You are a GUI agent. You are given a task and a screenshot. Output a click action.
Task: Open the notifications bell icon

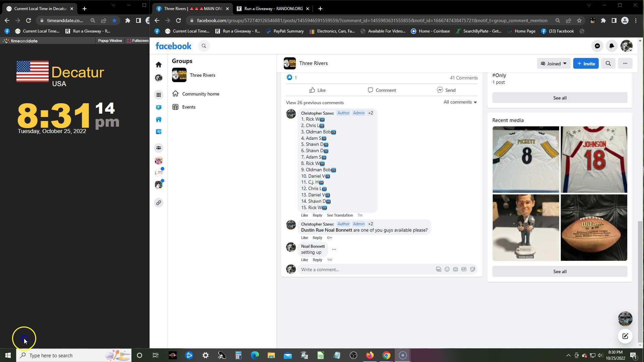tap(611, 46)
